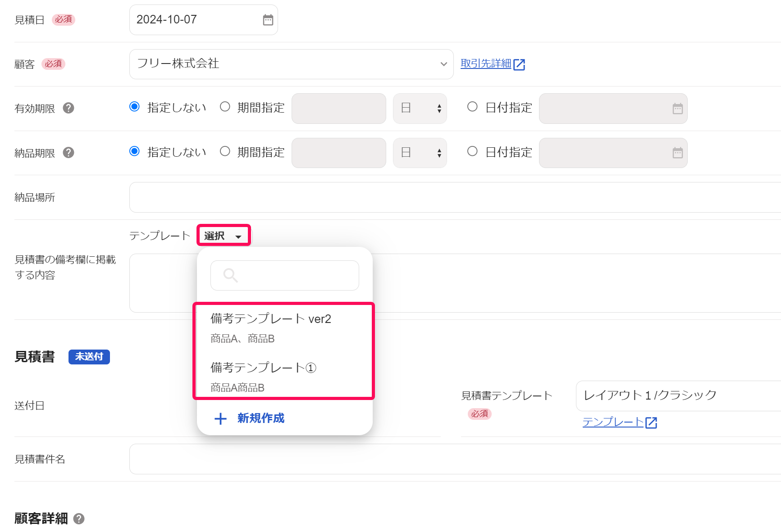Viewport: 781px width, 532px height.
Task: Click the 有効期限 date field calendar icon
Action: (678, 109)
